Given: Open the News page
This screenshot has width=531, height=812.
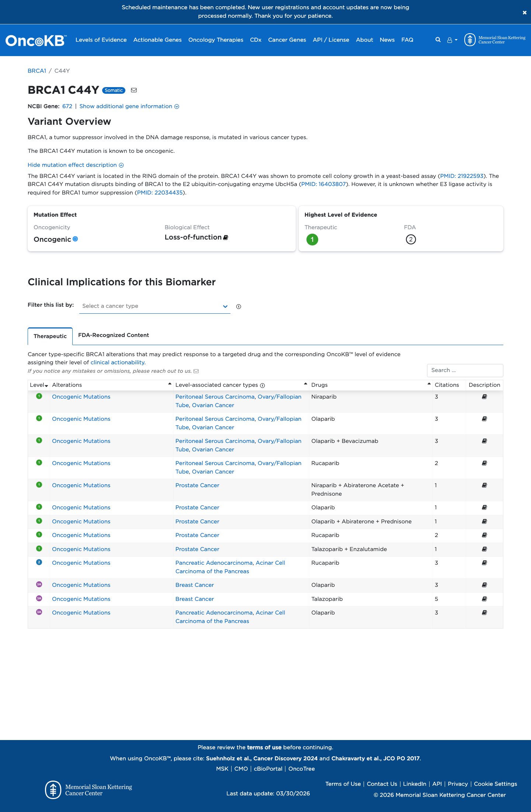Looking at the screenshot, I should point(387,40).
